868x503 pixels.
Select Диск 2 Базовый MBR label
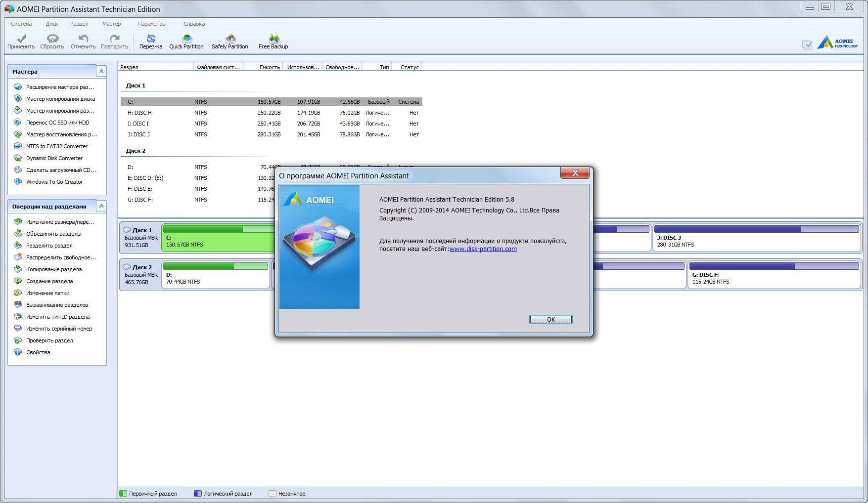click(140, 275)
